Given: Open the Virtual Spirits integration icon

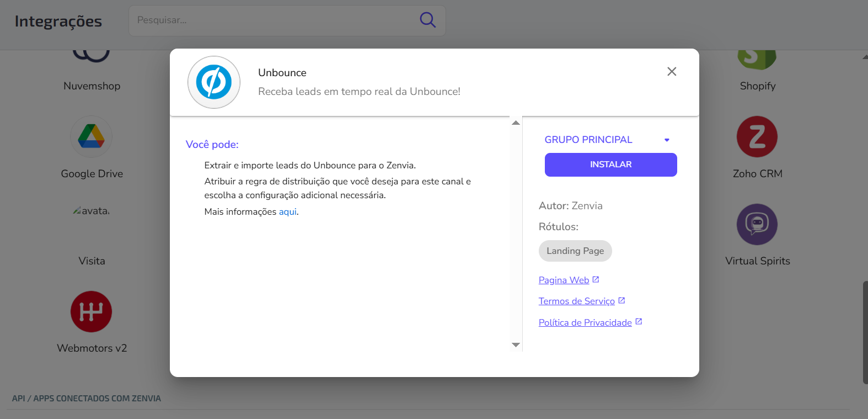Looking at the screenshot, I should click(x=757, y=224).
